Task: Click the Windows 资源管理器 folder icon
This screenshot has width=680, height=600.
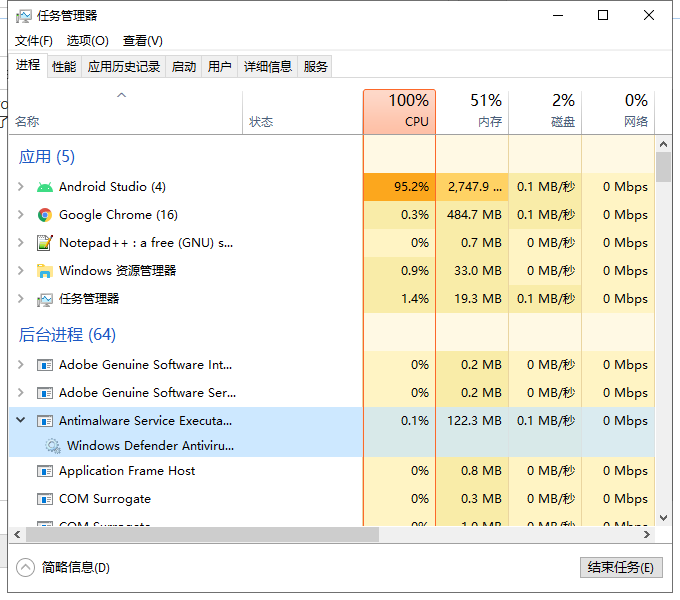Action: click(45, 271)
